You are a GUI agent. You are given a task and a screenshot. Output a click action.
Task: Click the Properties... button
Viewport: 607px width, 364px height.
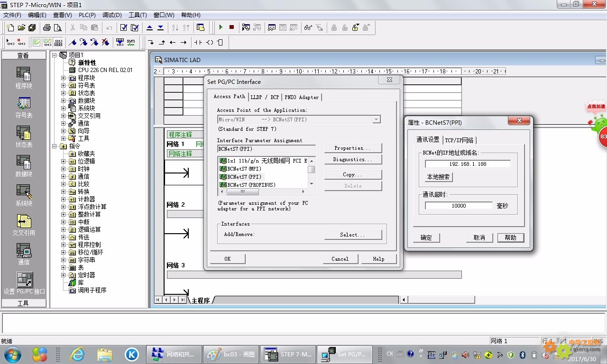coord(353,148)
